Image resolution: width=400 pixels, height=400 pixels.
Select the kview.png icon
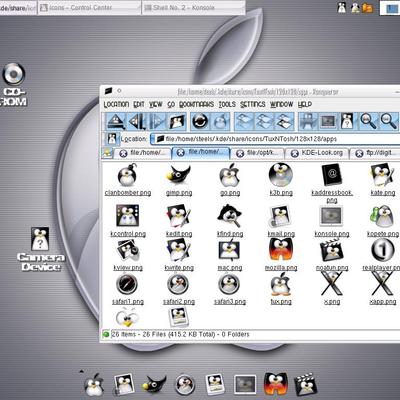tap(127, 251)
